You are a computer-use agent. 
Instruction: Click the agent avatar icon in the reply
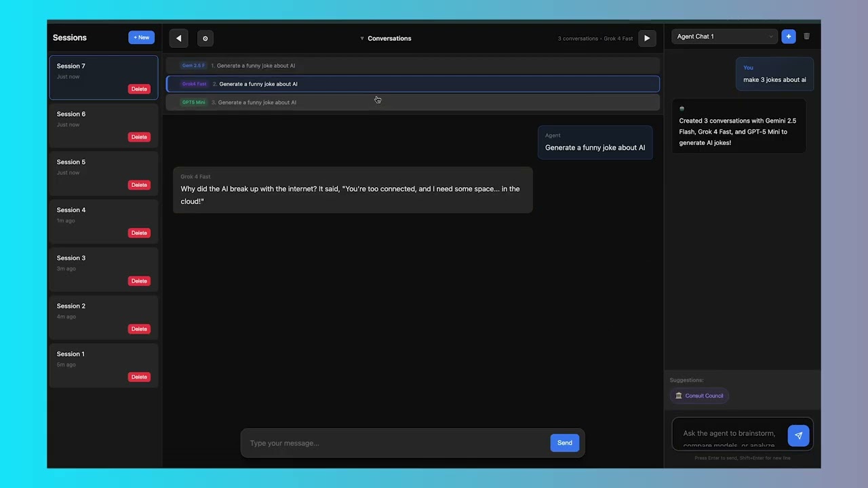click(682, 108)
